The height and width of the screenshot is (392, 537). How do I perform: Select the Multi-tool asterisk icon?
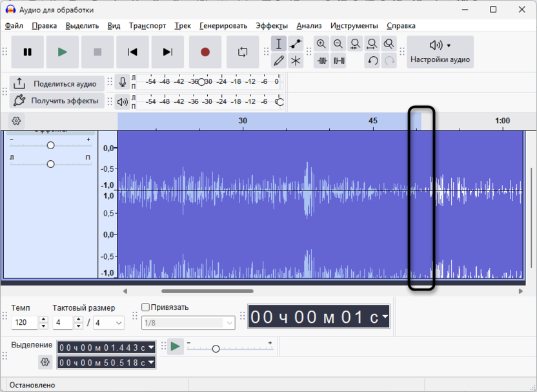[296, 61]
